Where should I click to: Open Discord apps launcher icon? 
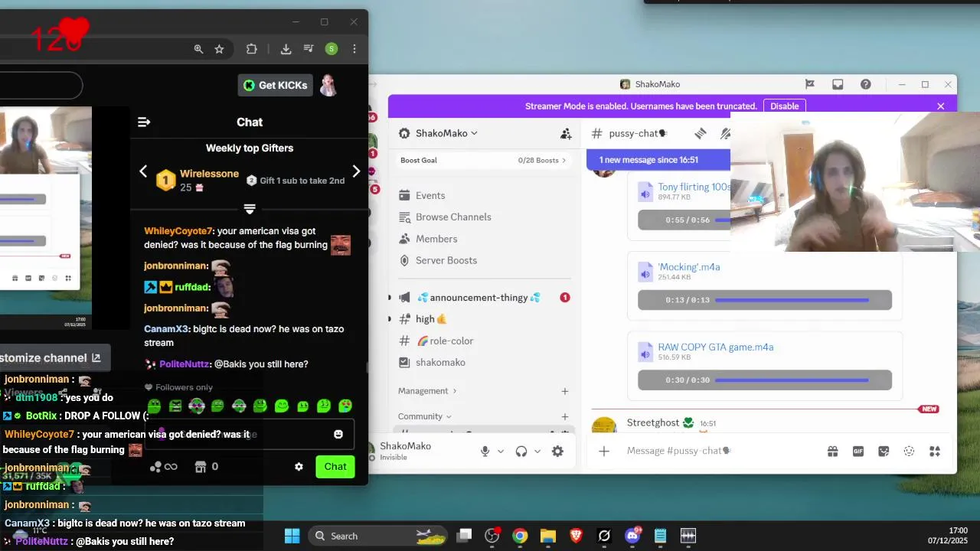pos(935,452)
